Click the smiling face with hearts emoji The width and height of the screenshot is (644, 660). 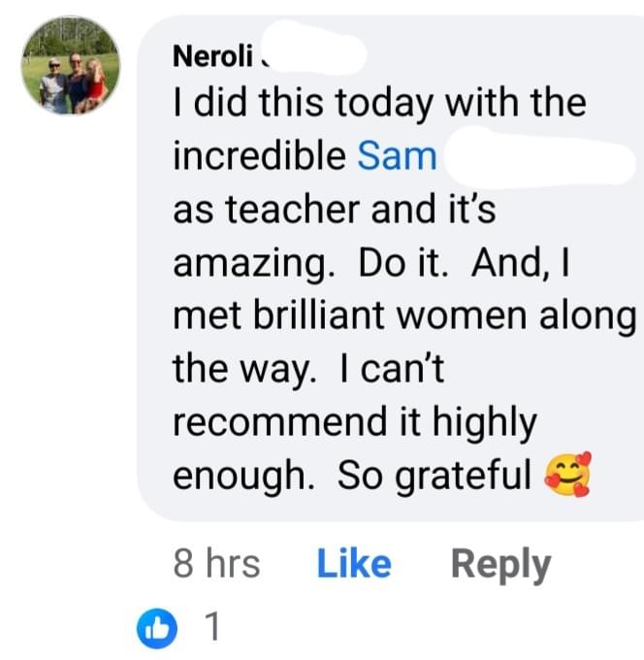pos(568,476)
